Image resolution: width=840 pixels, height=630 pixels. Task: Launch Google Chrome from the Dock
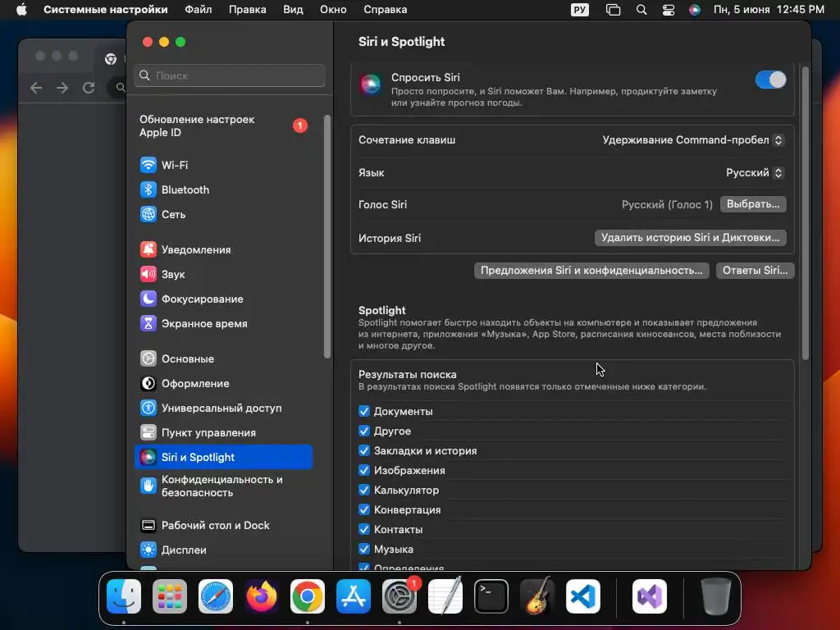pos(308,596)
